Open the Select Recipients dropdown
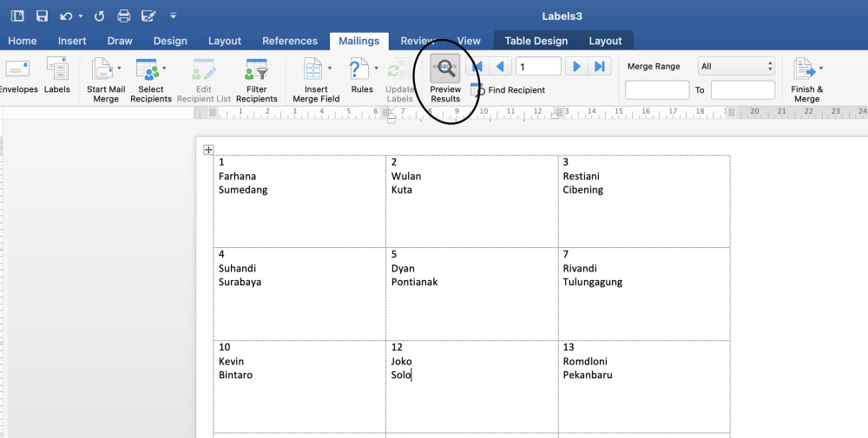Screen dimensions: 868x438 [164, 69]
